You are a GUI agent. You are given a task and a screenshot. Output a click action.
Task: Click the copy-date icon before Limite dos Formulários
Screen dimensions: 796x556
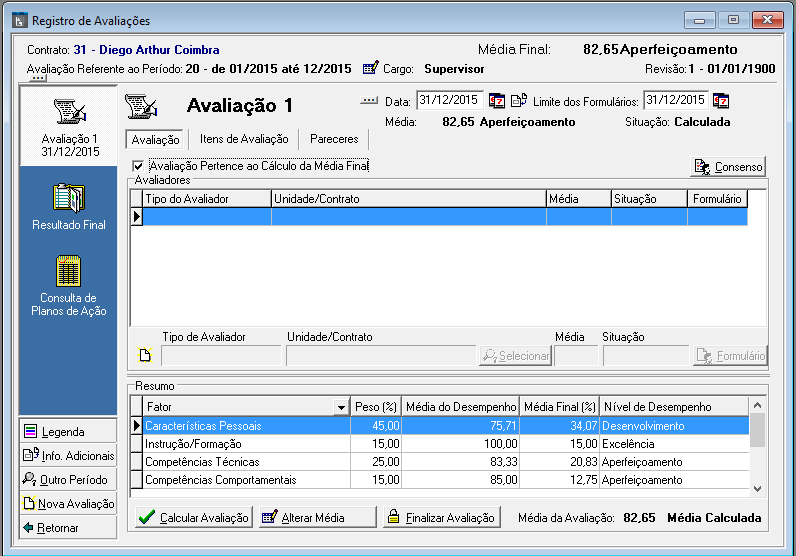tap(518, 100)
